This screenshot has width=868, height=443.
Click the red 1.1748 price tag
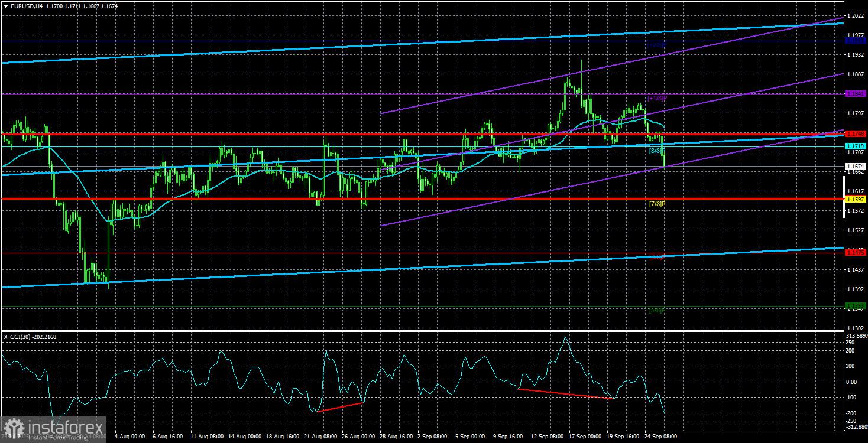(x=856, y=133)
